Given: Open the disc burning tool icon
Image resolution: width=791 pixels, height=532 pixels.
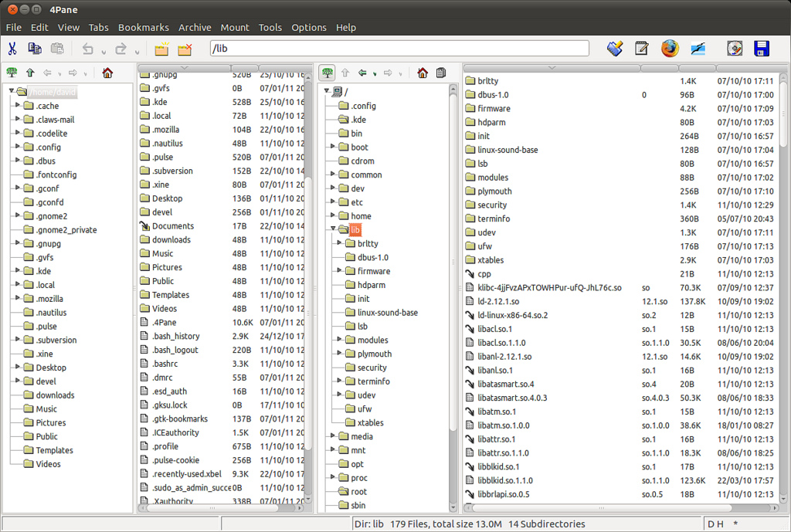Looking at the screenshot, I should tap(734, 48).
